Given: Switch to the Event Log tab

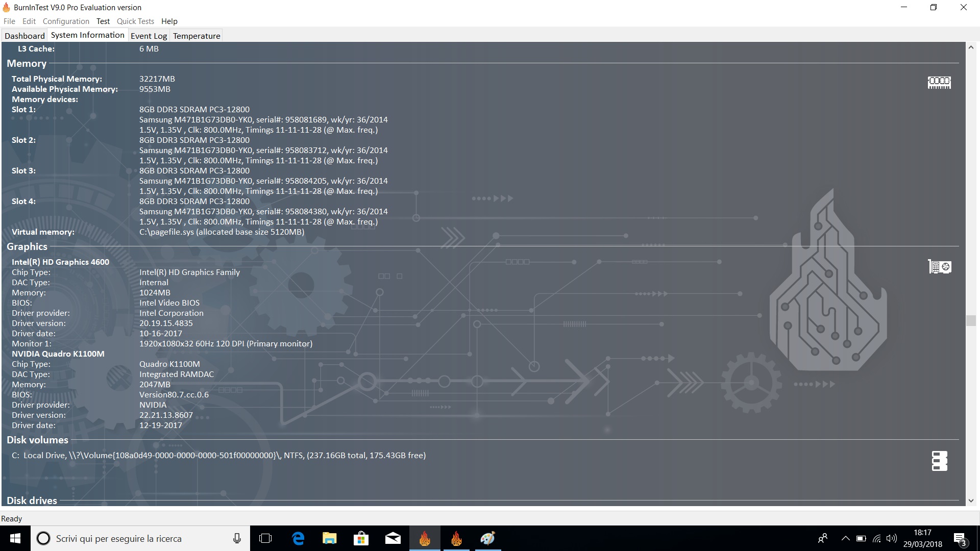Looking at the screenshot, I should (x=149, y=36).
